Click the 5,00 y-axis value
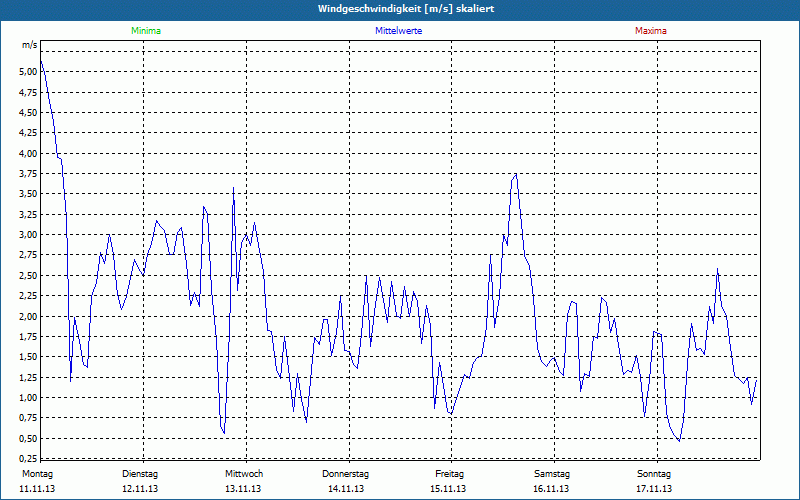Screen dimensions: 800x500 pos(28,72)
